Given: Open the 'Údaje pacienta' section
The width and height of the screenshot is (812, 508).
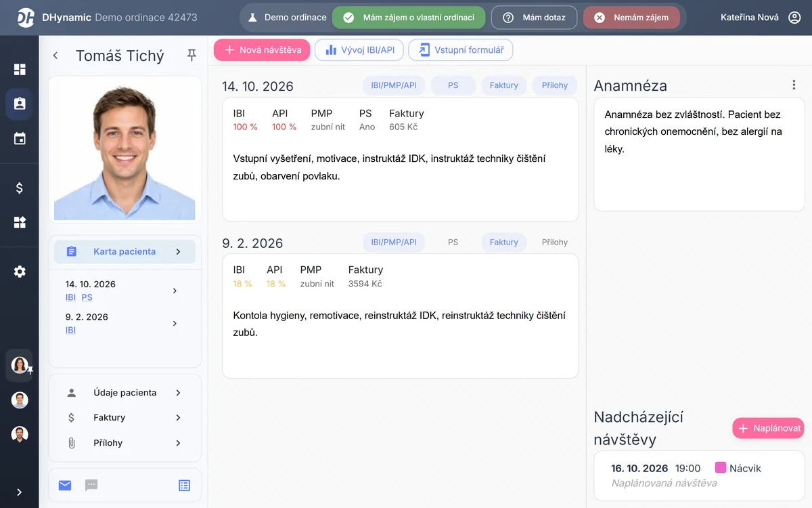Looking at the screenshot, I should click(x=125, y=393).
